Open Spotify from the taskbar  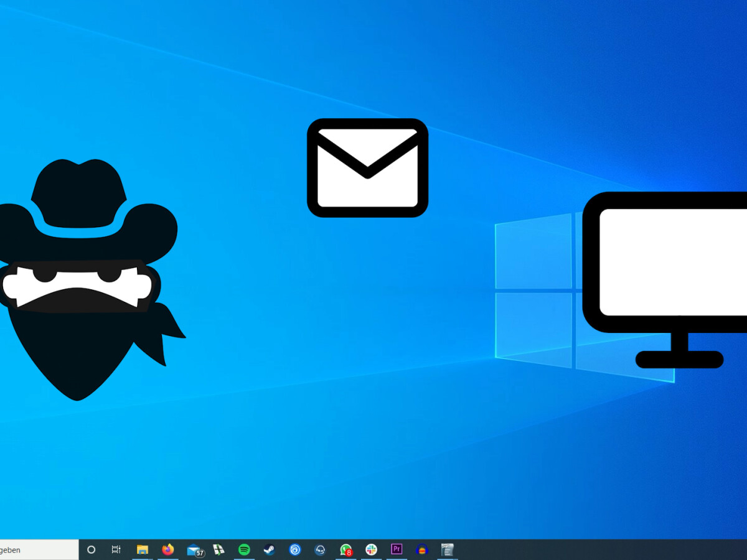point(244,549)
